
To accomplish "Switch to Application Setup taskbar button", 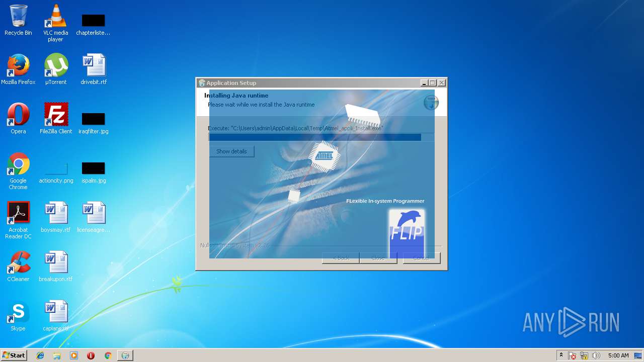I will tap(125, 355).
